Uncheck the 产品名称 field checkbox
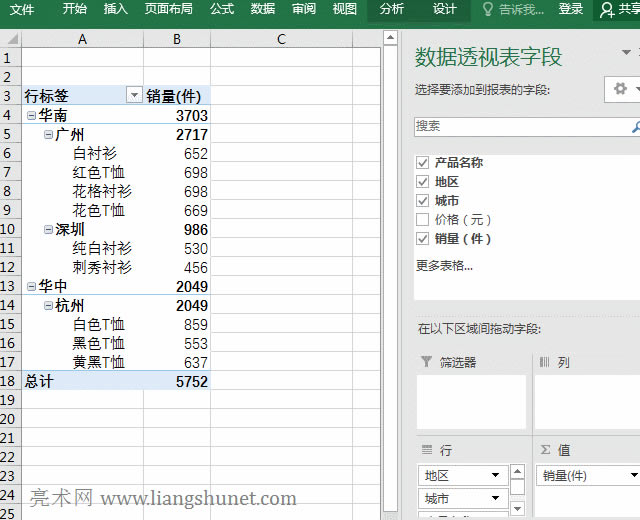The width and height of the screenshot is (640, 520). (x=422, y=162)
